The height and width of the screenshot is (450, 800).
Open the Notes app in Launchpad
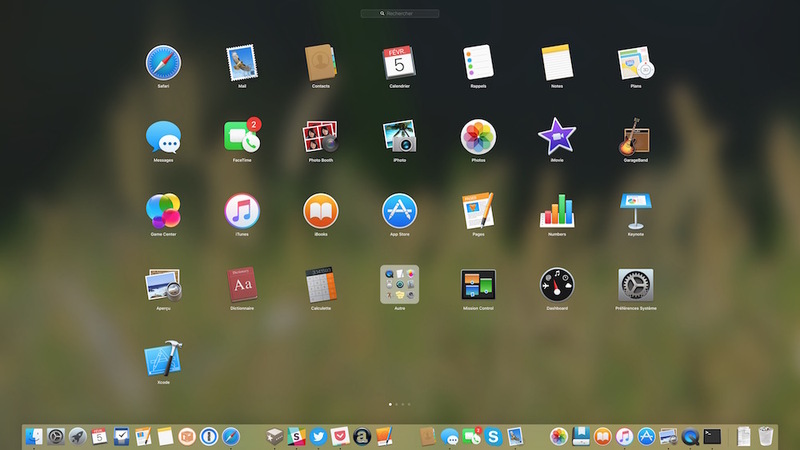pyautogui.click(x=557, y=63)
